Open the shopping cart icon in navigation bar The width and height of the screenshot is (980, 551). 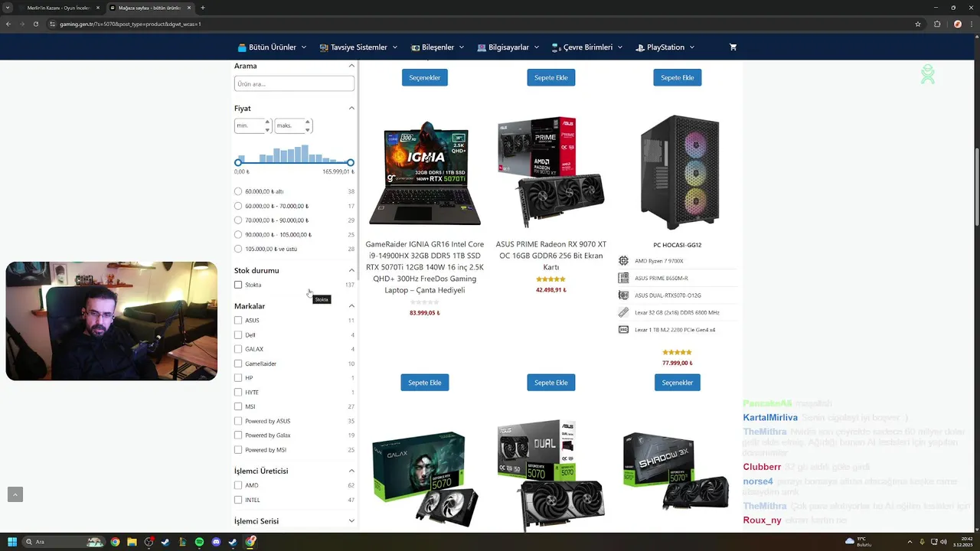(x=733, y=47)
